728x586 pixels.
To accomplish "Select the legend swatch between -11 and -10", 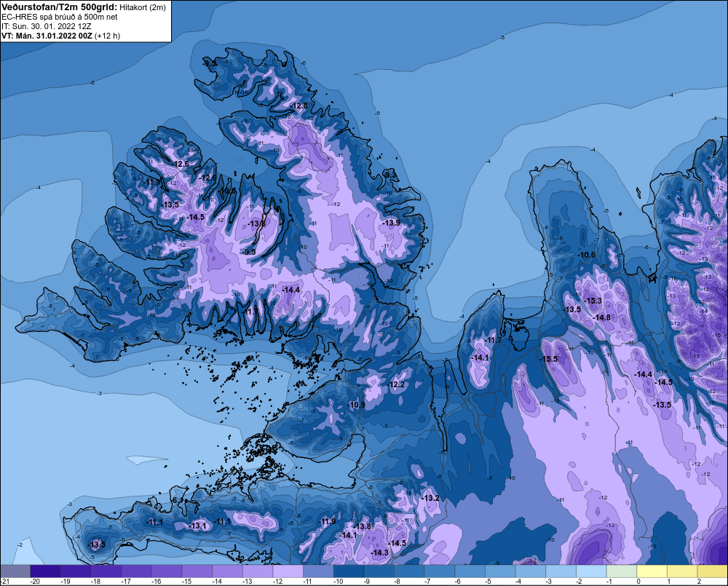I will (319, 571).
